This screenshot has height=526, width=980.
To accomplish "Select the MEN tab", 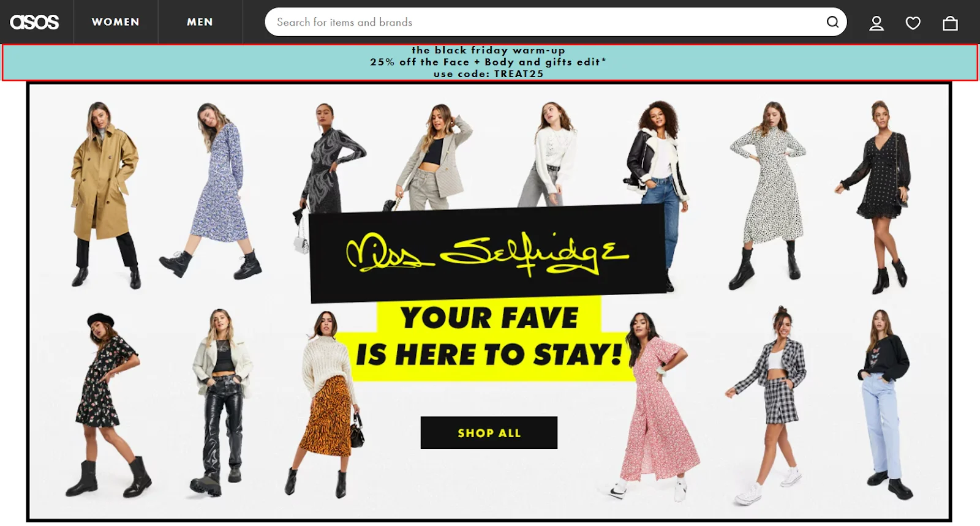I will pyautogui.click(x=200, y=22).
